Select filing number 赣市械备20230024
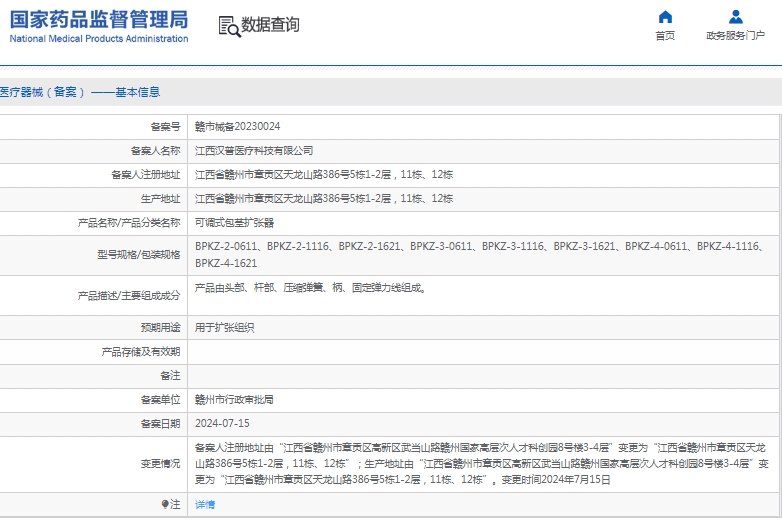782x522 pixels. point(237,127)
